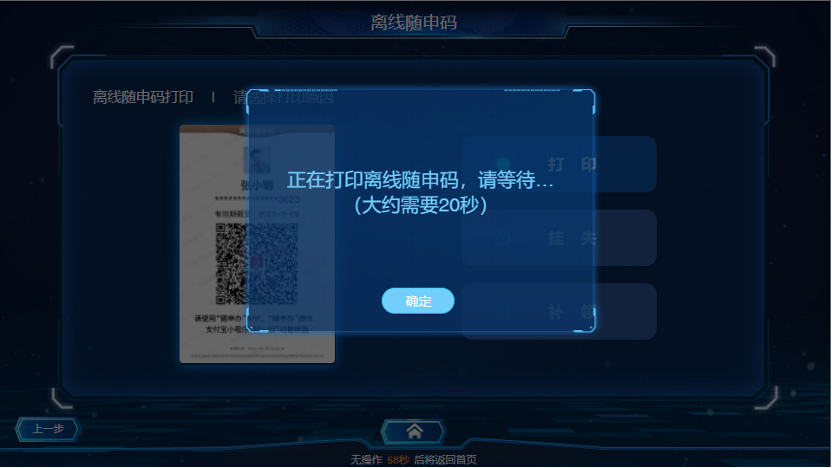Click the 离线随申码打印 heading
832x468 pixels.
coord(143,97)
